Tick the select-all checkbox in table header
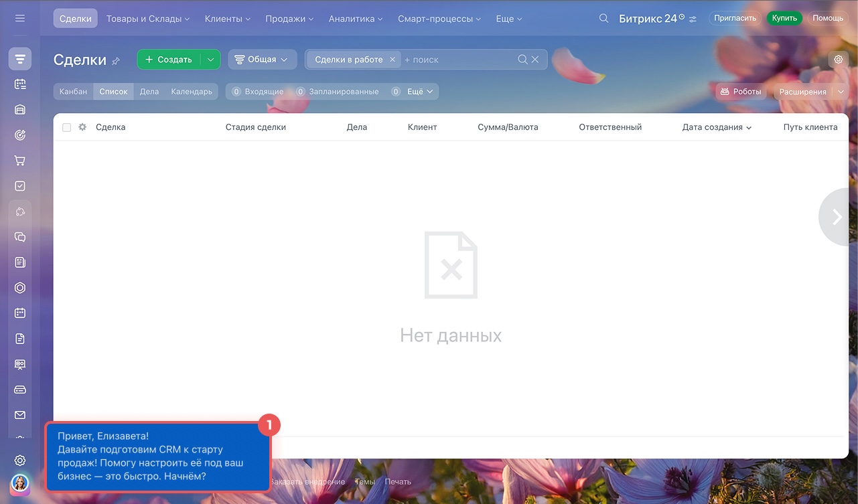The image size is (858, 504). click(66, 127)
